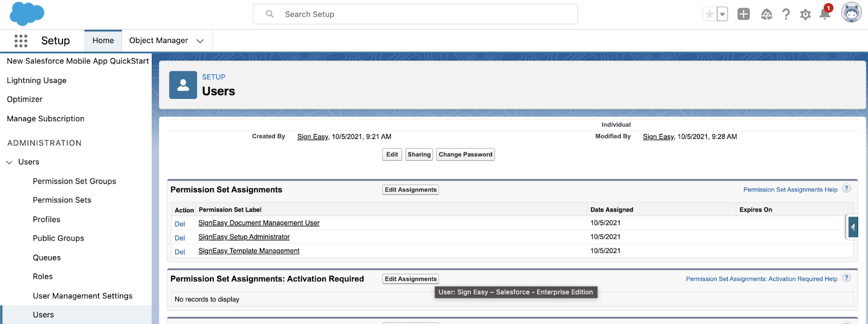Screen dimensions: 868x324
Task: Open New Salesforce Mobile App QuickStart
Action: click(x=78, y=61)
